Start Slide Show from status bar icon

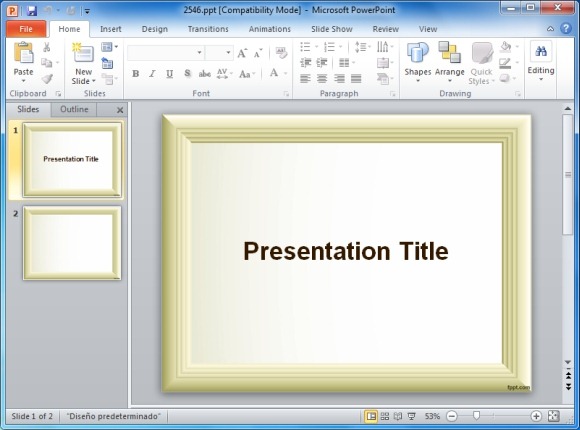411,416
